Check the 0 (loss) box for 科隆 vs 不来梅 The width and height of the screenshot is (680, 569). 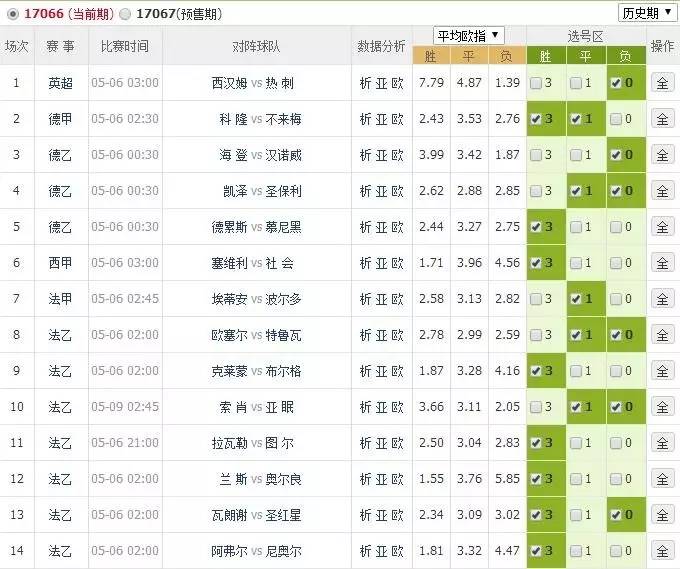(x=616, y=119)
